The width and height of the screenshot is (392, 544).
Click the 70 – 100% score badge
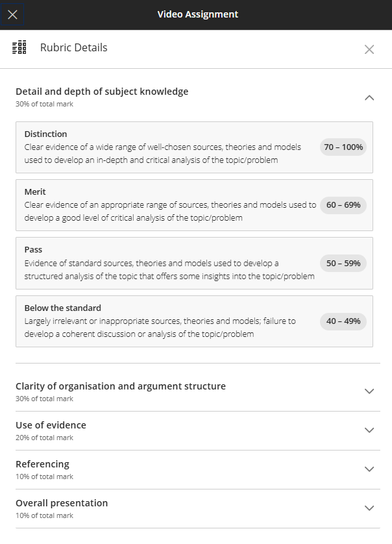tap(343, 147)
